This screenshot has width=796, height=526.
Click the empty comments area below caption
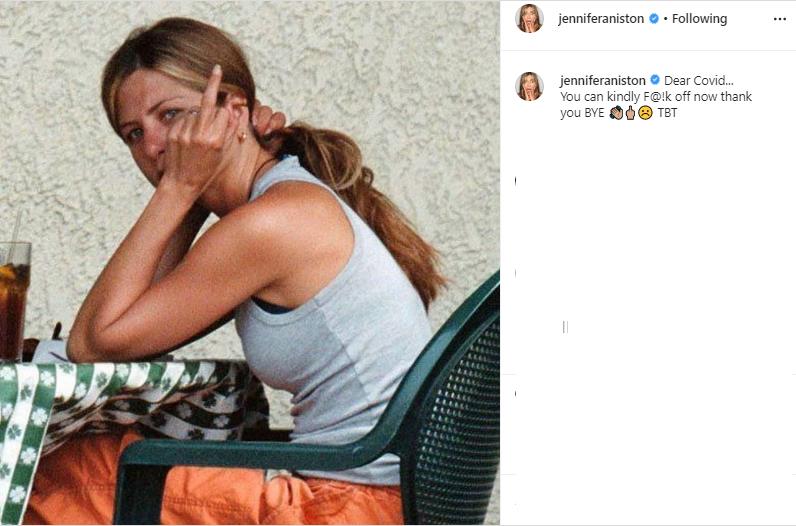click(650, 300)
